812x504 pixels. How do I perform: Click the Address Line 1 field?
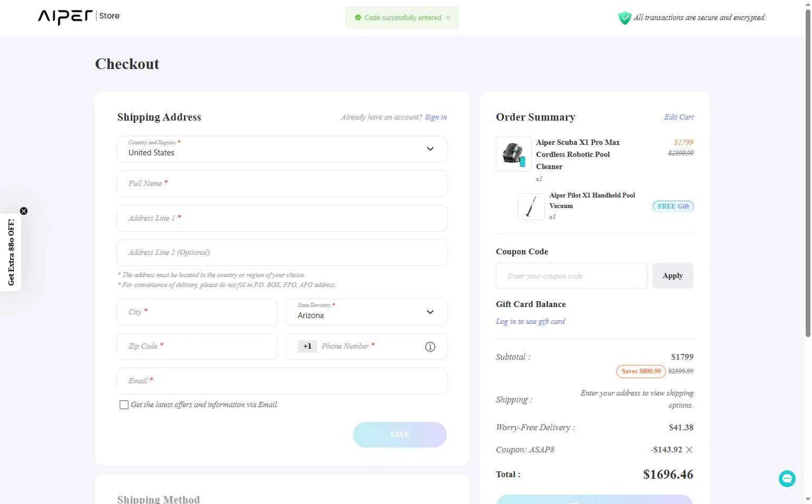[282, 218]
